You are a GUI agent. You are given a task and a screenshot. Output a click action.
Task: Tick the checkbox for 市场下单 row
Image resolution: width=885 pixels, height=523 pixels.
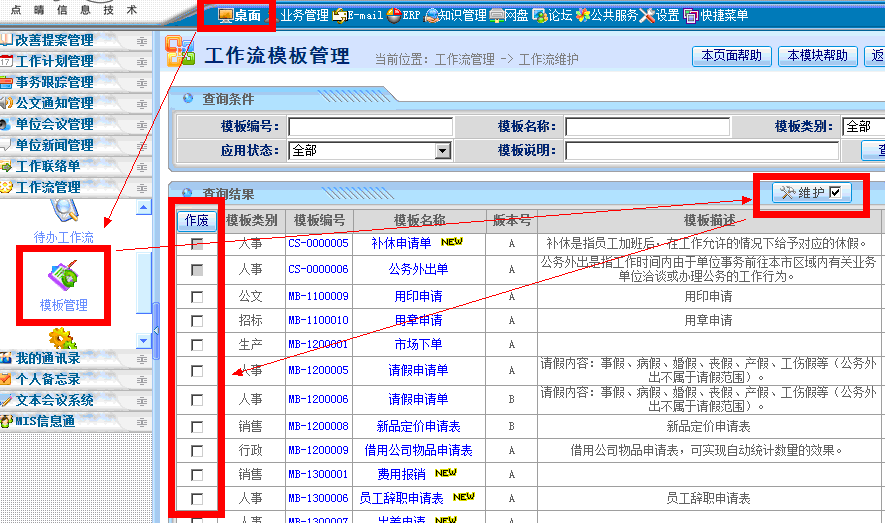(197, 345)
